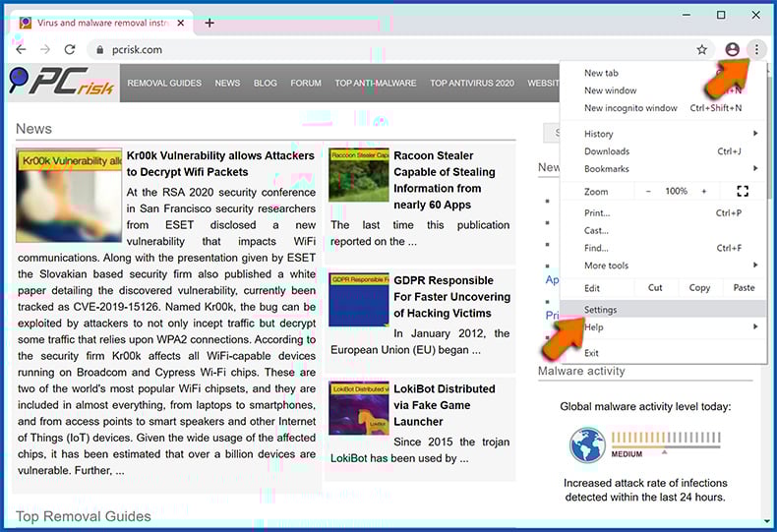777x532 pixels.
Task: Open the FORUM nav link
Action: [x=306, y=84]
